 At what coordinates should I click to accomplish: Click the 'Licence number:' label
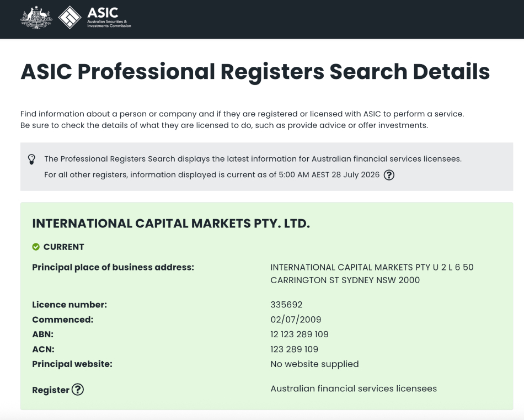pyautogui.click(x=69, y=305)
